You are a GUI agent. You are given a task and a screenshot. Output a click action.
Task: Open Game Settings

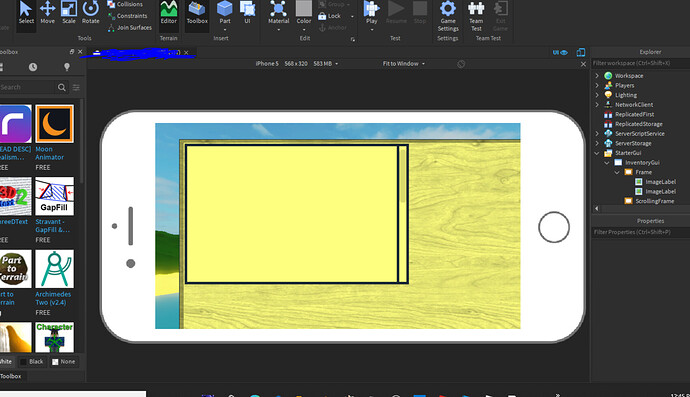(448, 16)
